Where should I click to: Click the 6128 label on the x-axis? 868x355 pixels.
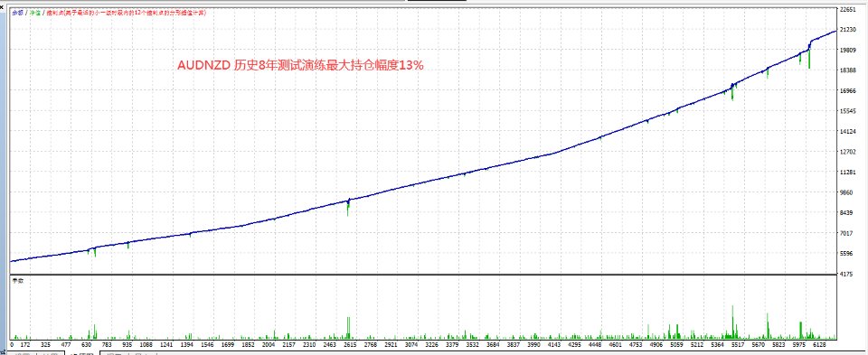coord(822,344)
